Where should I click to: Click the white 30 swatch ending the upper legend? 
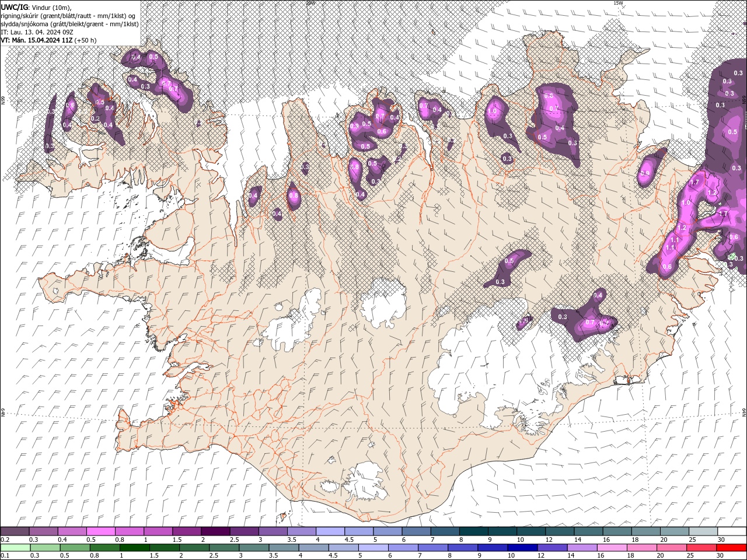pos(732,531)
